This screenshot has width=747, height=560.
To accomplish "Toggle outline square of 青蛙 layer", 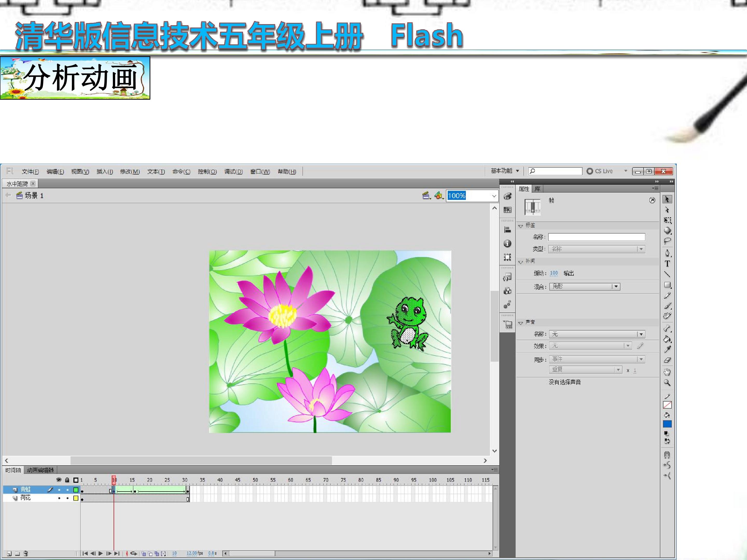I will point(76,490).
